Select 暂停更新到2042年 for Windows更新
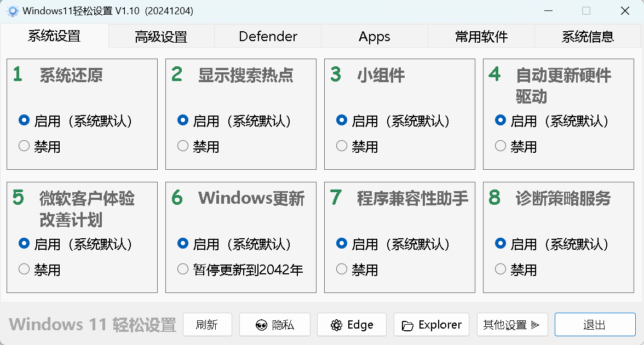 point(182,269)
